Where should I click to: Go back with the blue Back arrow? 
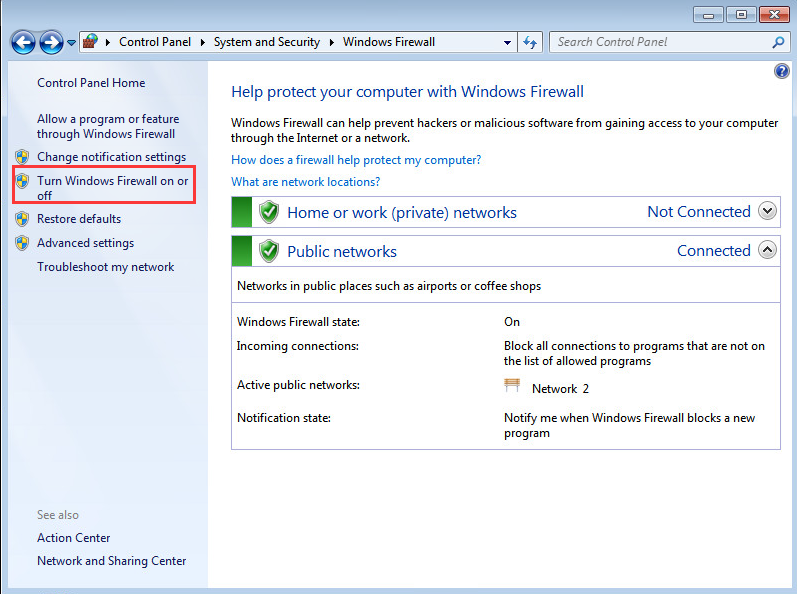click(x=23, y=43)
